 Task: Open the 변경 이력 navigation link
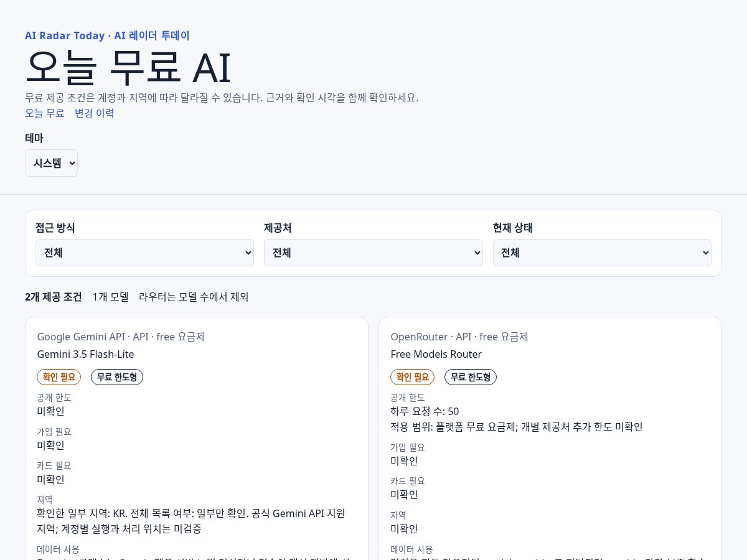(95, 113)
